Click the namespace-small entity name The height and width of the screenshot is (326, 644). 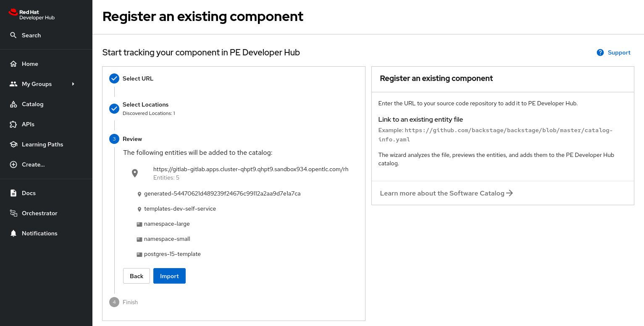click(167, 239)
